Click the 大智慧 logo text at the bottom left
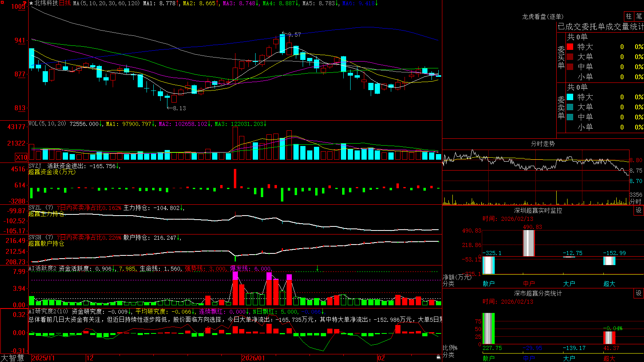This screenshot has width=644, height=362. coord(12,358)
